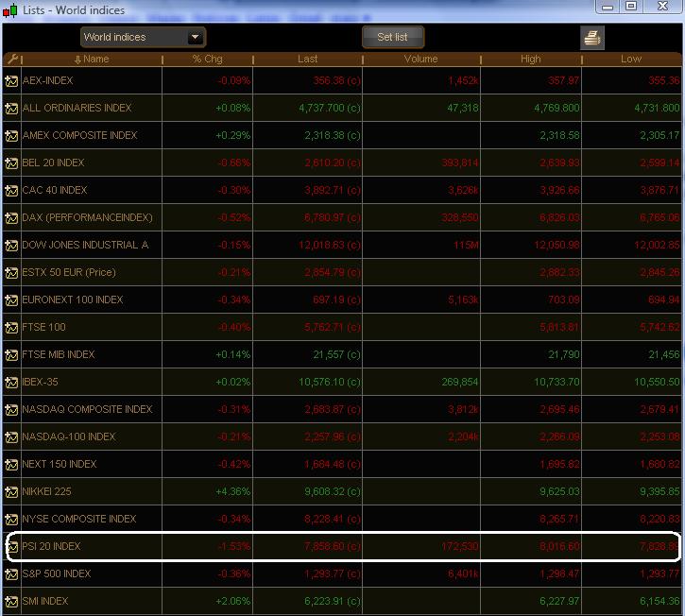Screen dimensions: 685x616
Task: Select the AEX-INDEX name
Action: pos(47,81)
